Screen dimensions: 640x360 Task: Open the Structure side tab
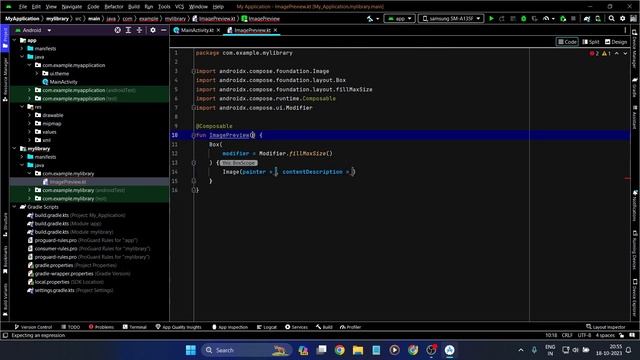click(5, 224)
